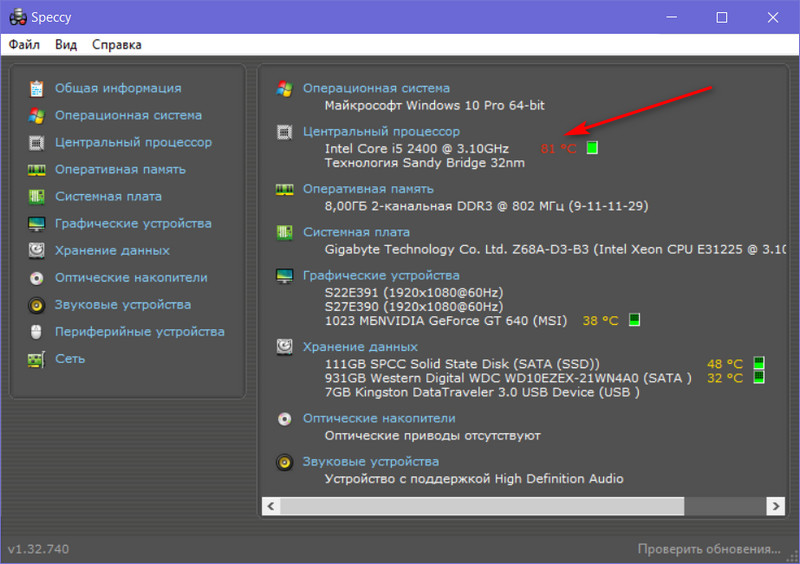Image resolution: width=800 pixels, height=564 pixels.
Task: Click the mouse icon beside Периферийные устройства in sidebar
Action: tap(36, 332)
